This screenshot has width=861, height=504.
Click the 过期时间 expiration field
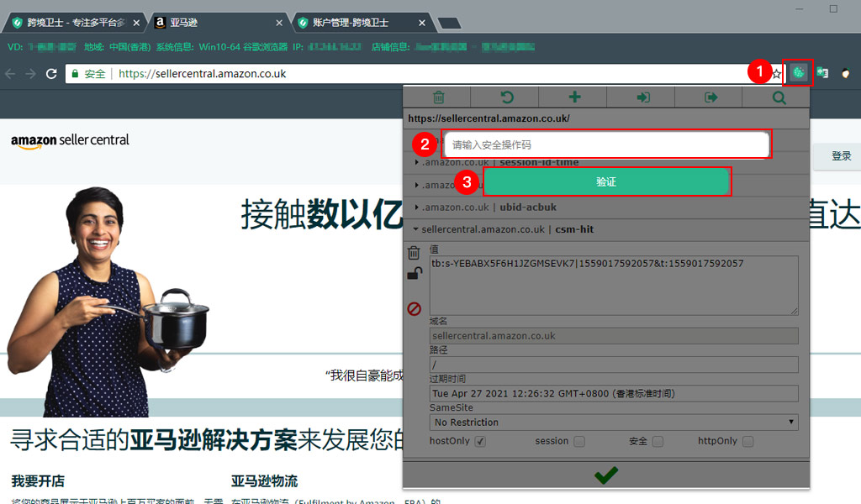[x=613, y=393]
